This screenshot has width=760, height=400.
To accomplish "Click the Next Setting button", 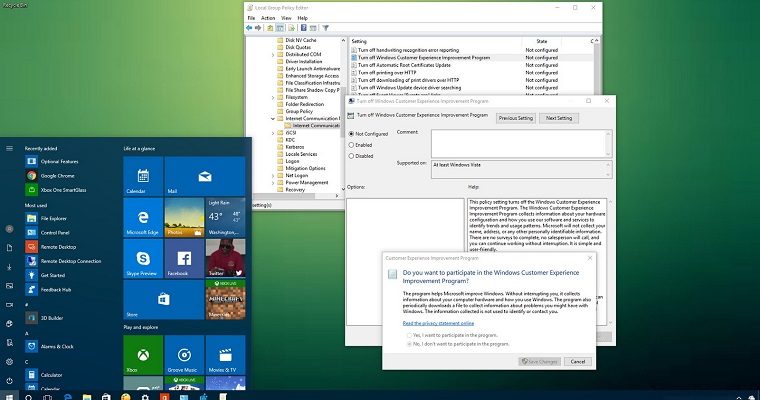I will tap(559, 118).
